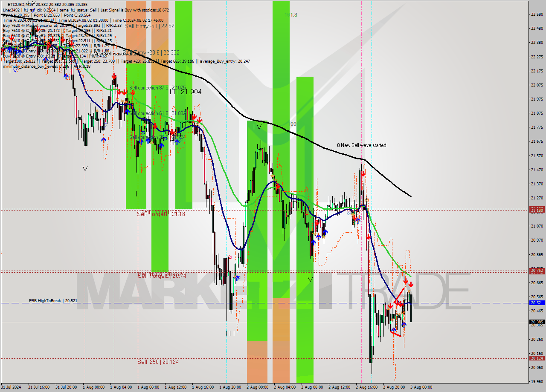The height and width of the screenshot is (392, 546).
Task: Click the red 20.752 price tag
Action: click(537, 271)
